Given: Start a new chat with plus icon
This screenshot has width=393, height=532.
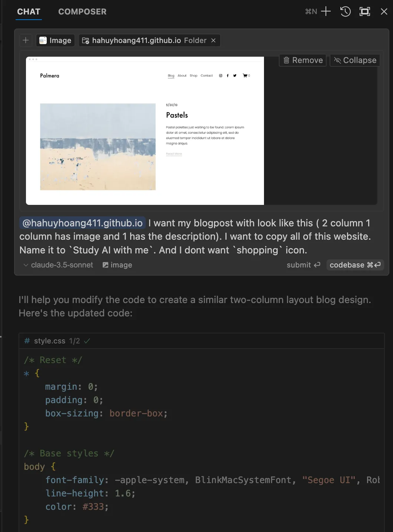Looking at the screenshot, I should 326,11.
